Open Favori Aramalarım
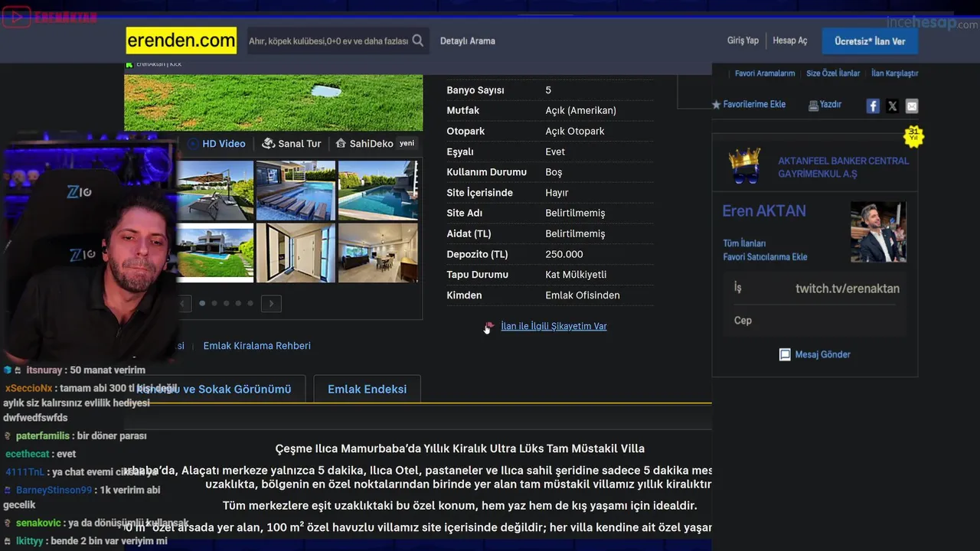This screenshot has height=551, width=980. pyautogui.click(x=765, y=73)
